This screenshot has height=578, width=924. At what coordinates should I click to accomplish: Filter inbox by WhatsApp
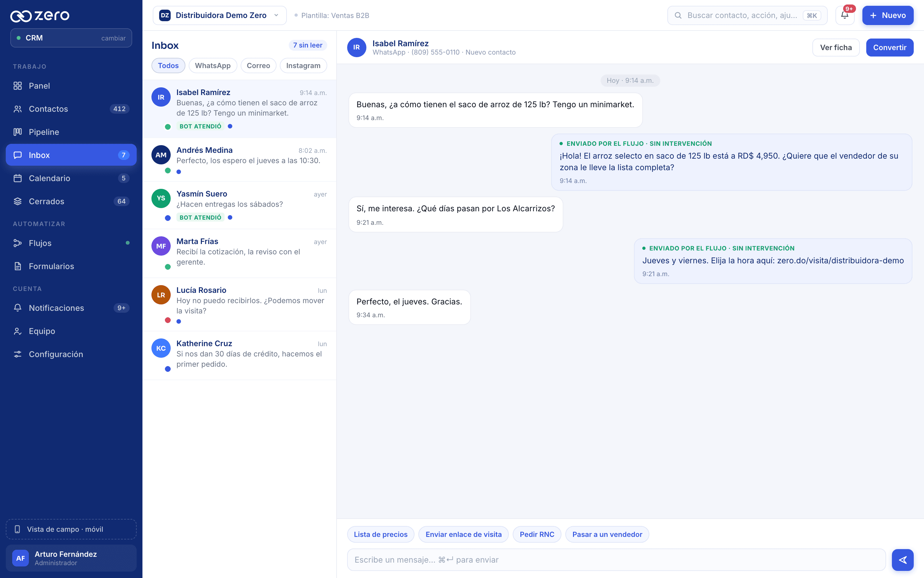213,66
